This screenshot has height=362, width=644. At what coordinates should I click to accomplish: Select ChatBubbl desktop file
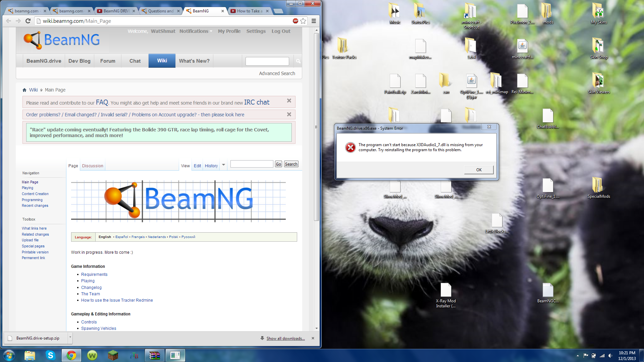click(x=548, y=118)
